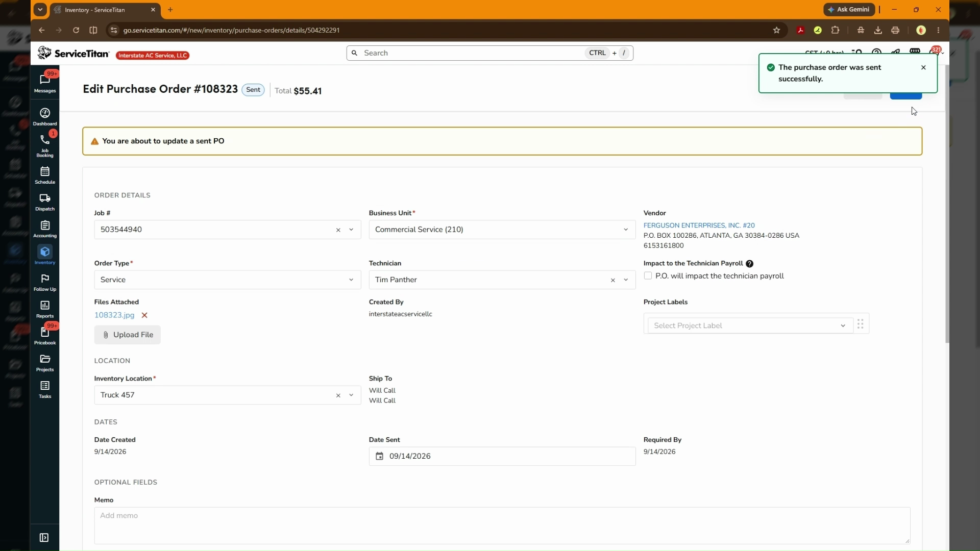Remove attached file 108323.jpg with red X
Screen dimensions: 980x551
pos(144,315)
